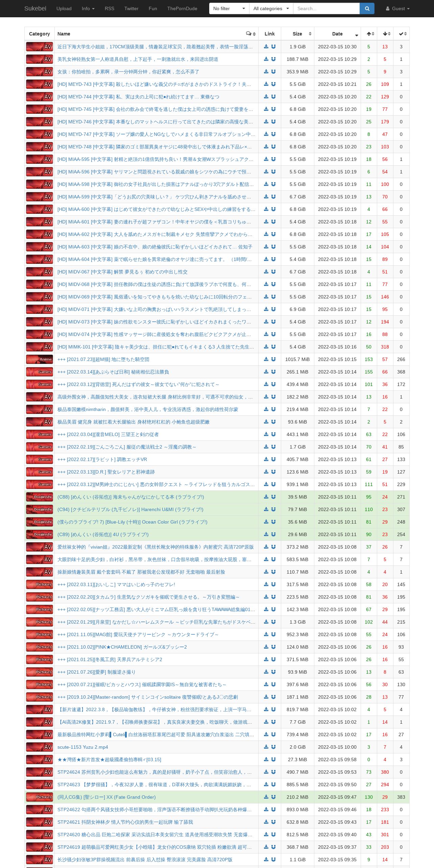The image size is (434, 868).
Task: Open the Guest user dropdown
Action: (x=398, y=8)
